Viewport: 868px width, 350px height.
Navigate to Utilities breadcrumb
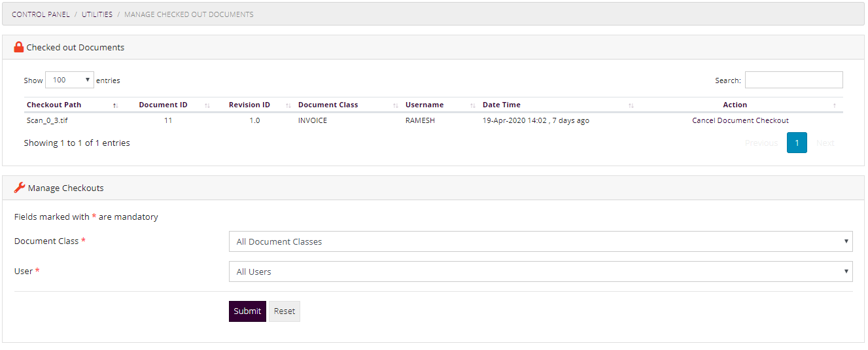click(x=97, y=14)
